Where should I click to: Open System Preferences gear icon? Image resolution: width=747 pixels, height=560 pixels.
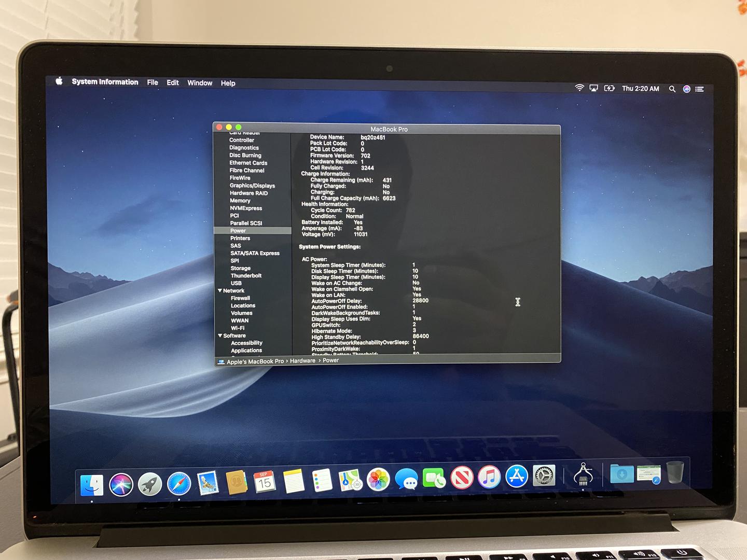point(544,475)
